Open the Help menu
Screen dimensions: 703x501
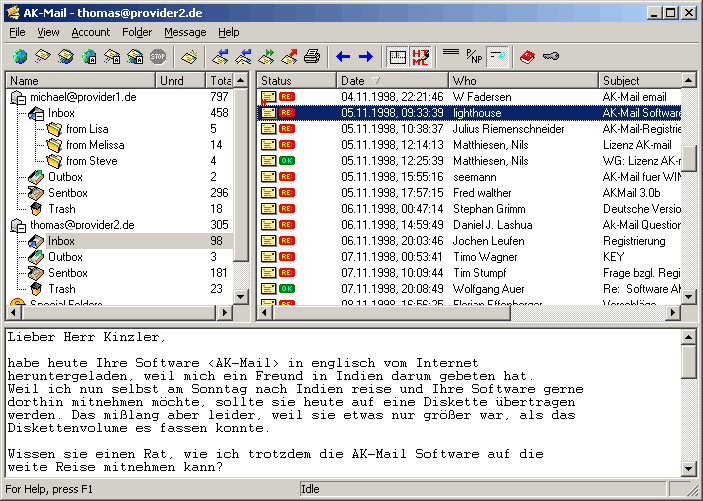tap(229, 32)
